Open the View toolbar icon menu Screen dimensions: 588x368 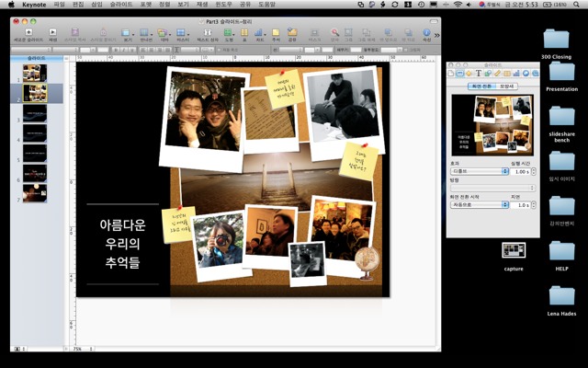[x=126, y=33]
